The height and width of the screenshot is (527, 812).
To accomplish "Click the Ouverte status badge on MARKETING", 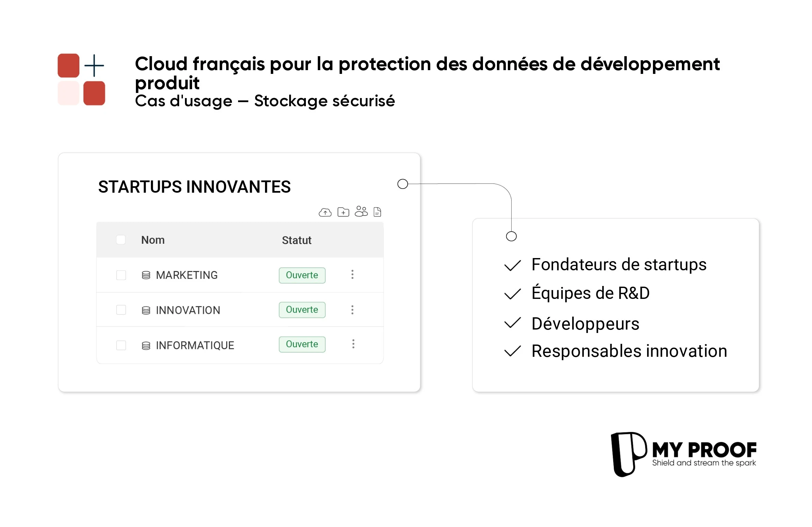I will pyautogui.click(x=302, y=274).
